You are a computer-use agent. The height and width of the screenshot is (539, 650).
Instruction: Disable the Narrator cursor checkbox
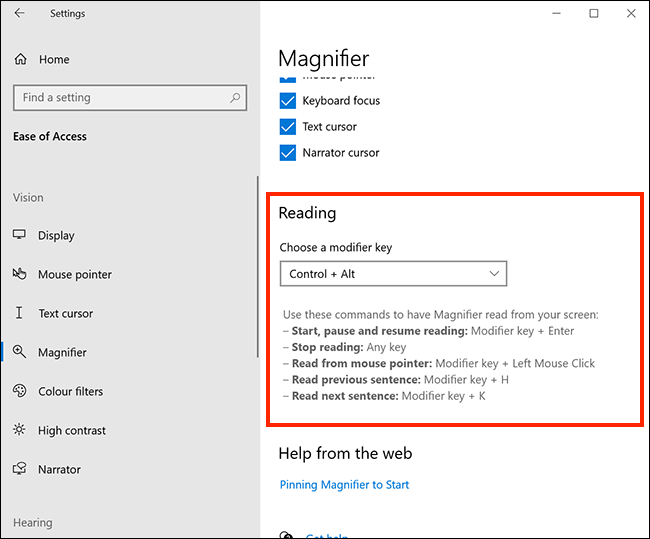(287, 153)
